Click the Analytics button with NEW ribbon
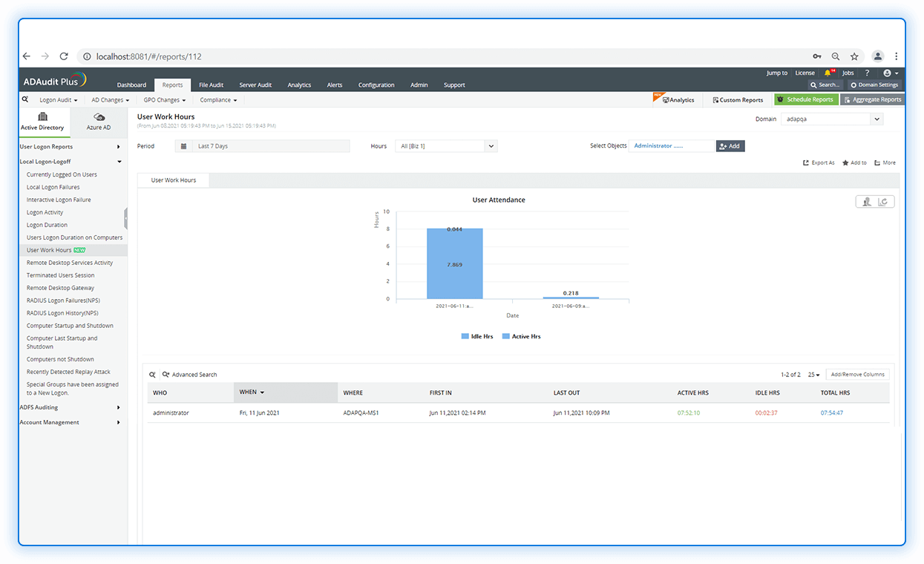This screenshot has height=564, width=924. coord(678,99)
